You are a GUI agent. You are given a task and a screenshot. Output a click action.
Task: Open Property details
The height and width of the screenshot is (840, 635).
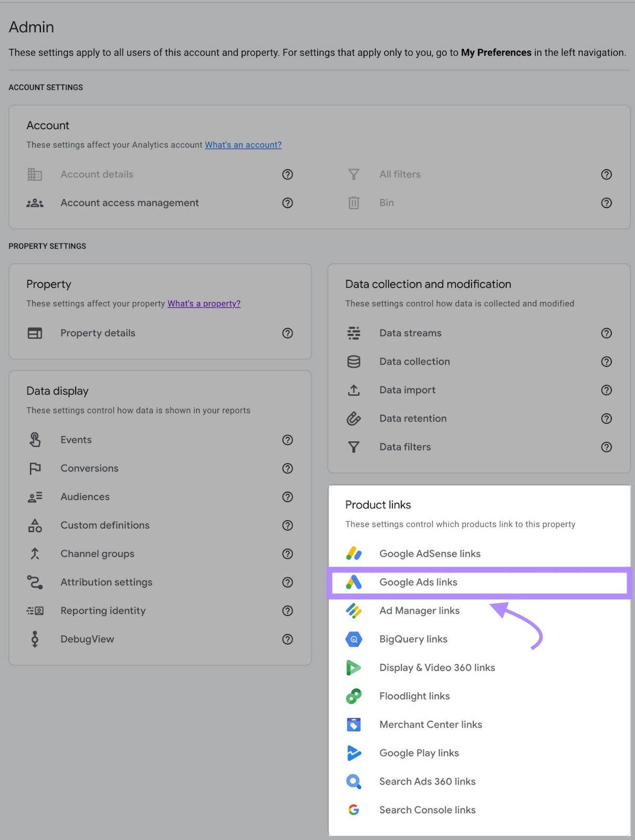(x=98, y=333)
